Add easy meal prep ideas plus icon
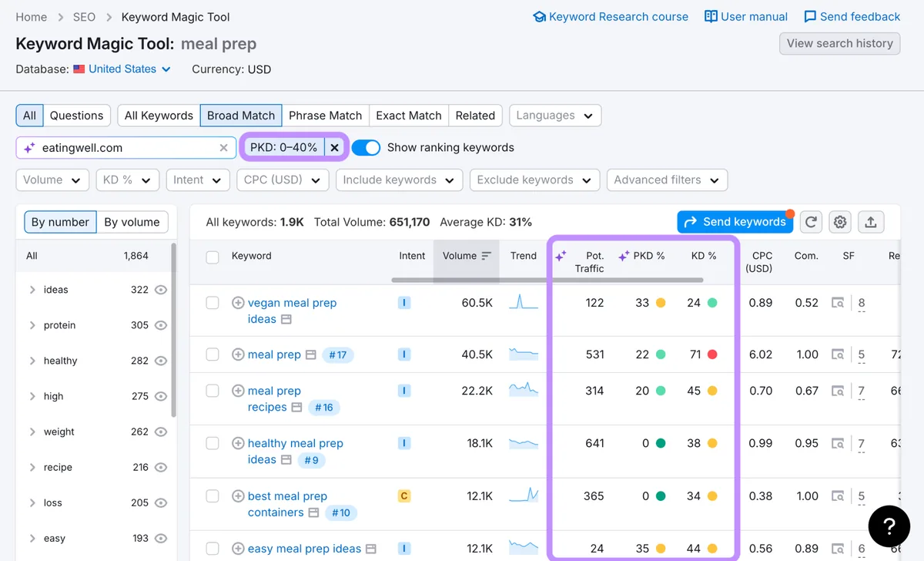Screen dimensions: 924x561 238,549
